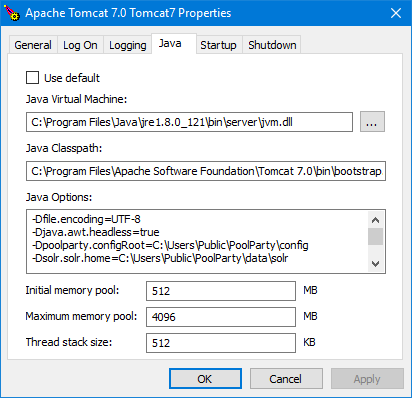
Task: Open the Log On tab
Action: 80,45
